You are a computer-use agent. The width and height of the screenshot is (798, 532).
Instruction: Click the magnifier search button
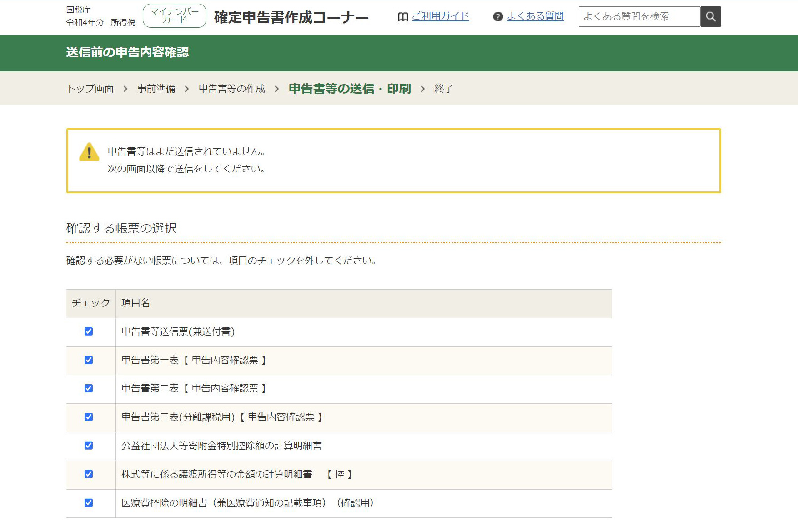click(710, 17)
